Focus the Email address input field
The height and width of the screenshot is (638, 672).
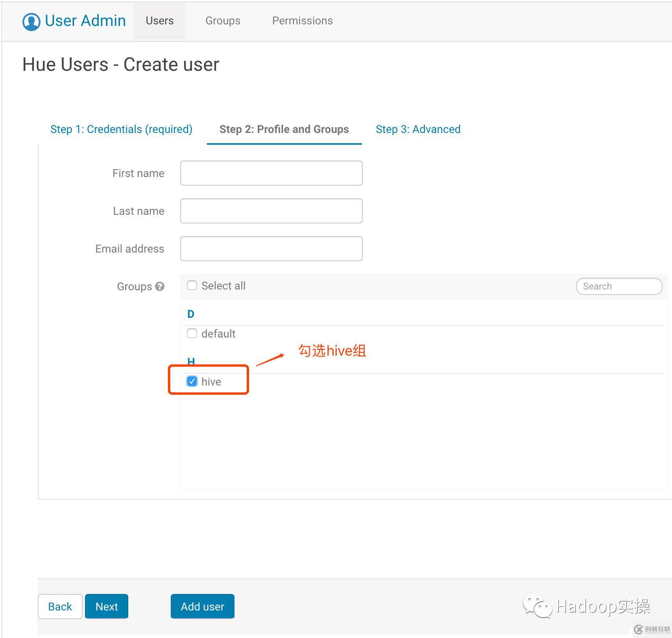point(271,249)
